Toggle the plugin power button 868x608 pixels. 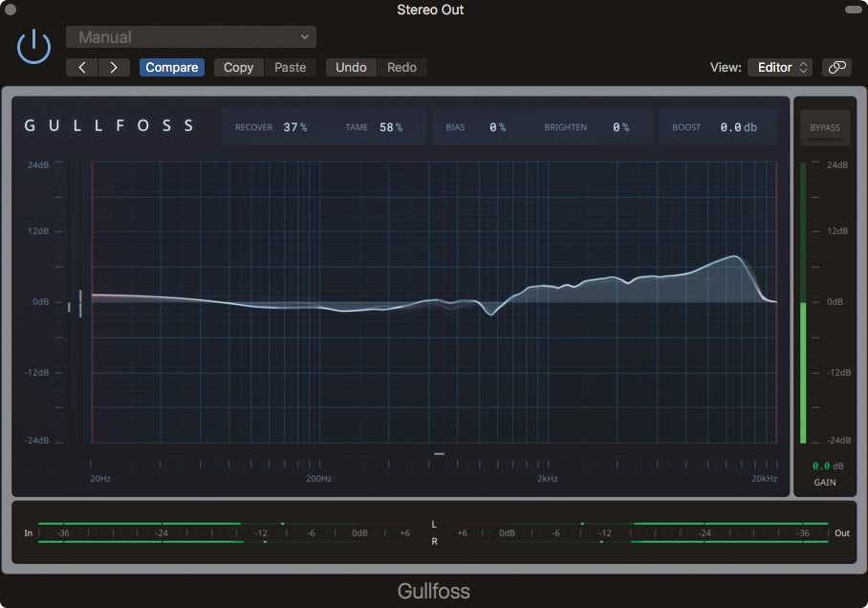coord(33,47)
